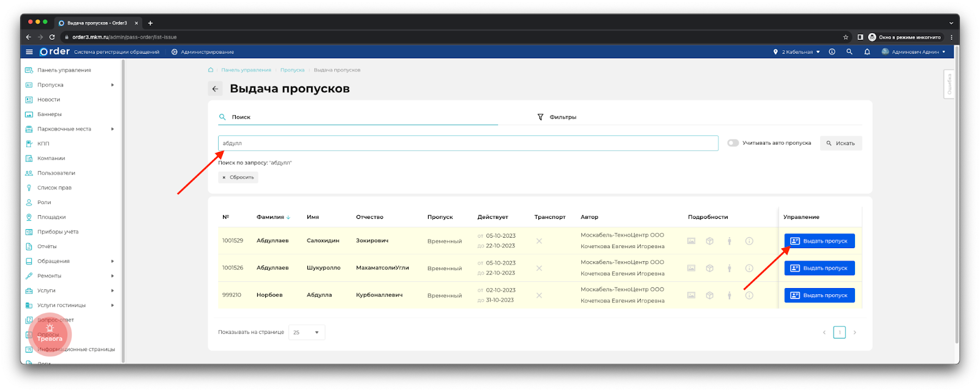Click the notifications bell icon
The width and height of the screenshot is (980, 391).
867,52
